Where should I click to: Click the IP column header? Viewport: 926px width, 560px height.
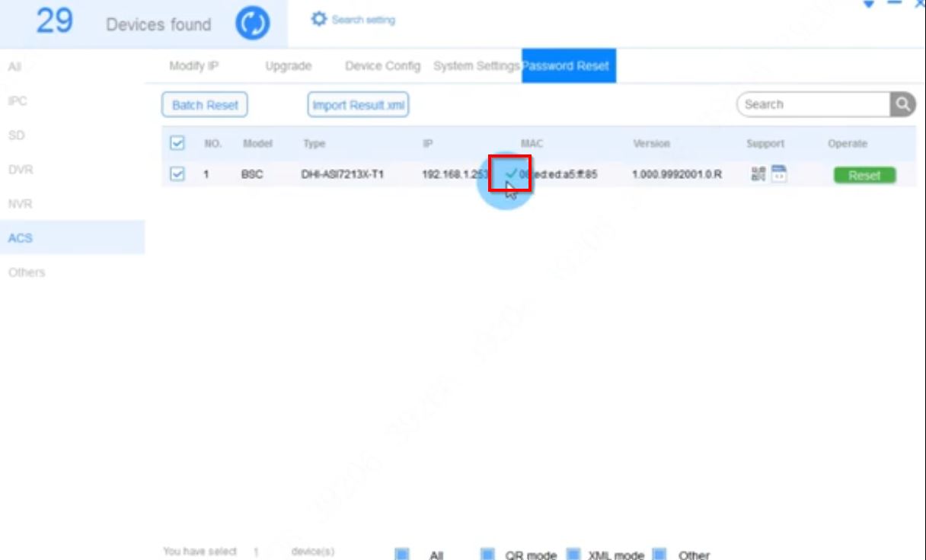point(428,143)
